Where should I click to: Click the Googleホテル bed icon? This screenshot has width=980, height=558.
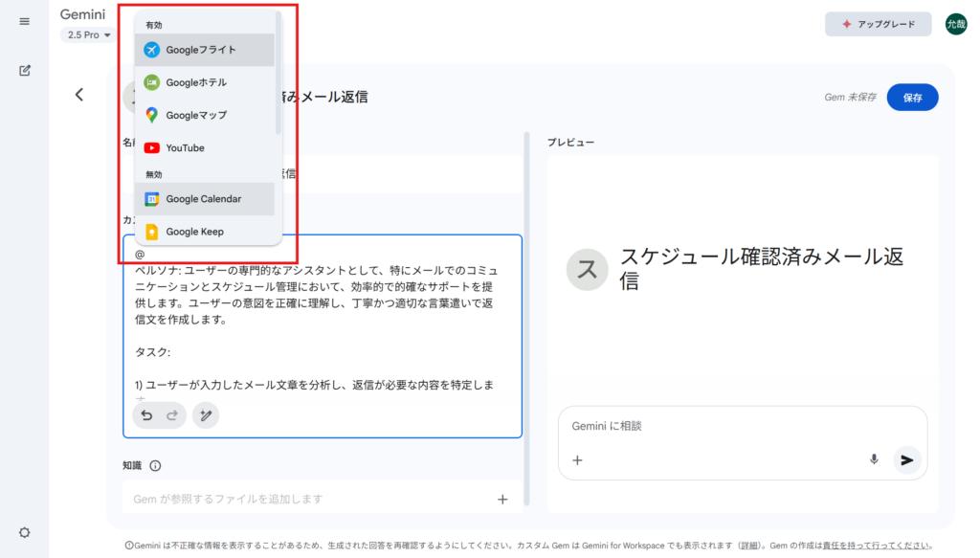tap(152, 82)
